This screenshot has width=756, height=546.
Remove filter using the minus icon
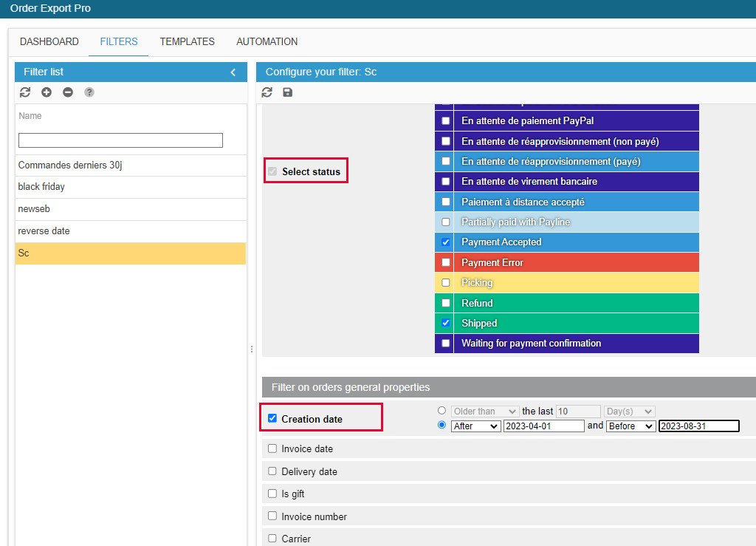point(68,92)
